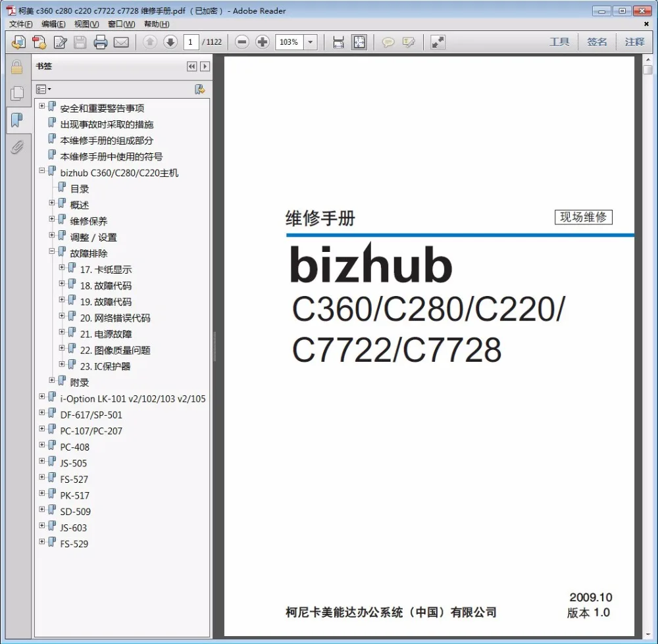Viewport: 658px width, 644px height.
Task: Collapse the bizhub C360/C280/C220主机 bookmark
Action: coord(42,170)
